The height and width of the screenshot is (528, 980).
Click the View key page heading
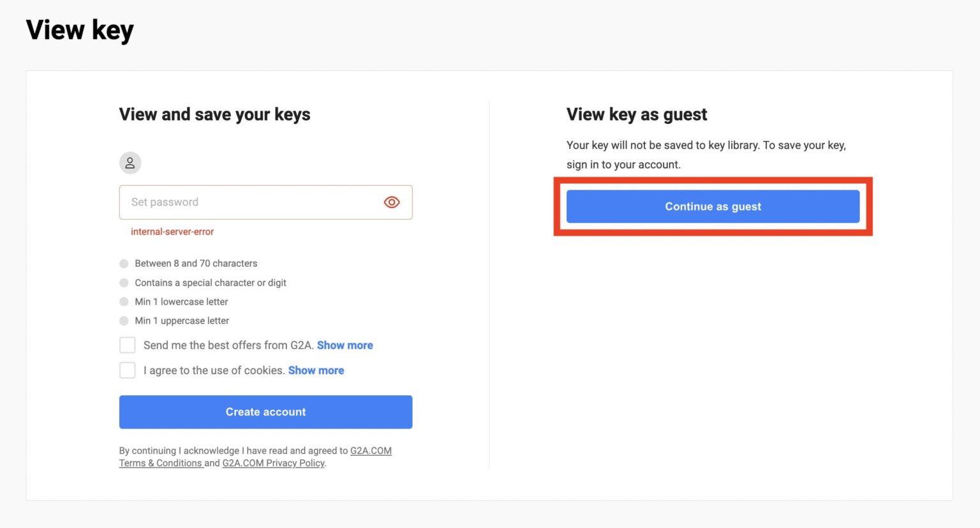(80, 30)
